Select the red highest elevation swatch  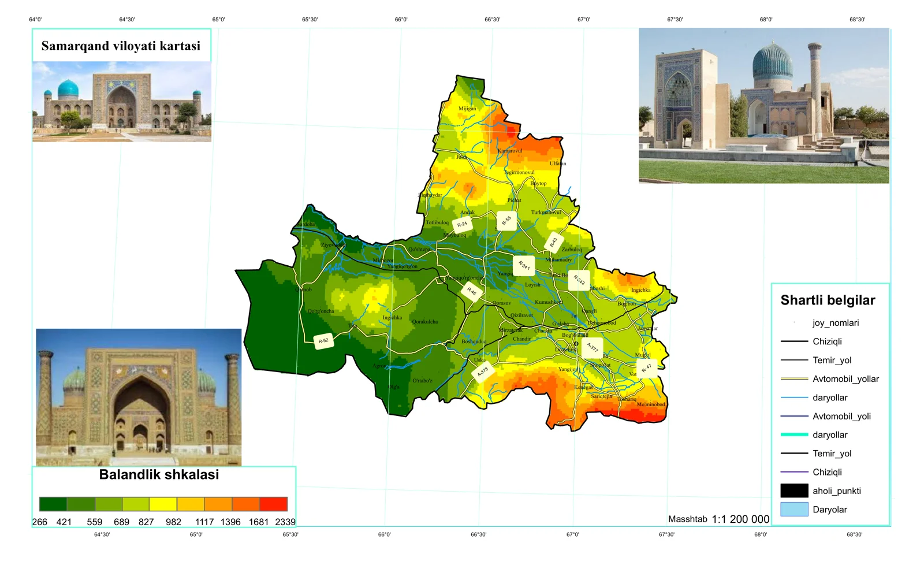pyautogui.click(x=274, y=504)
